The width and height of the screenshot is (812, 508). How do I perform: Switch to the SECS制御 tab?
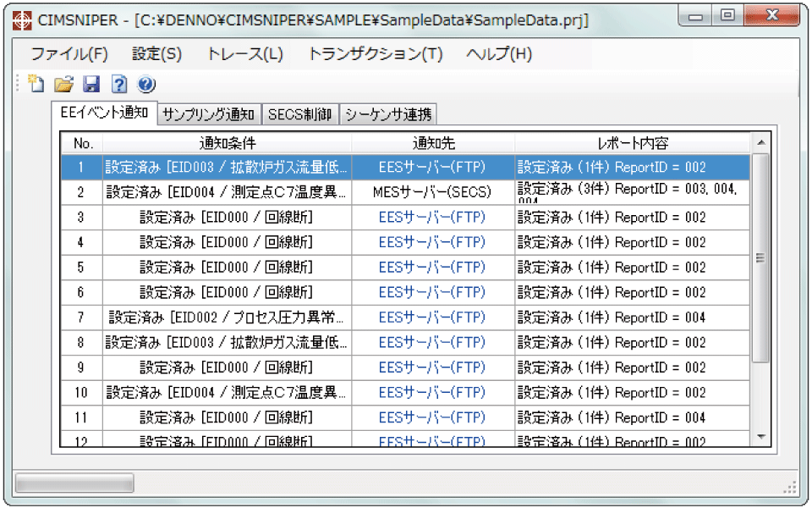click(x=299, y=114)
